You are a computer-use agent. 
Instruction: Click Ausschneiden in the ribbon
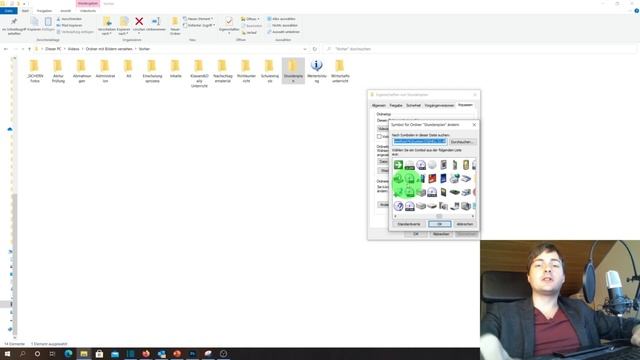[x=69, y=19]
